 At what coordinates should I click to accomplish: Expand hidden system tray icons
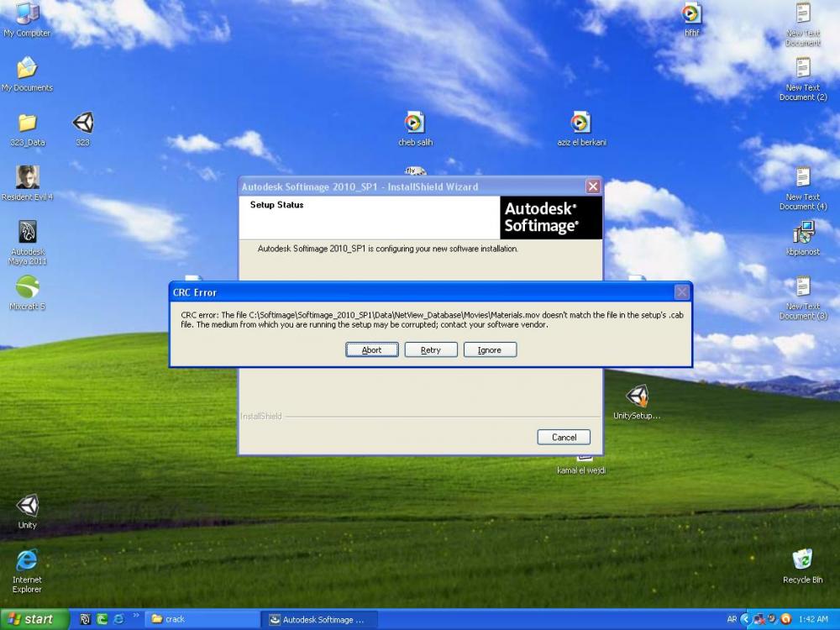744,619
